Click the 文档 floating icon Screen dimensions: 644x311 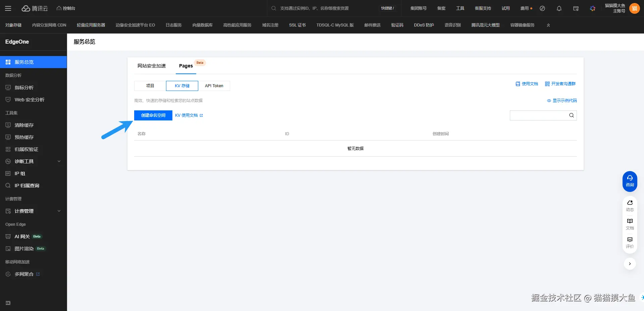630,224
